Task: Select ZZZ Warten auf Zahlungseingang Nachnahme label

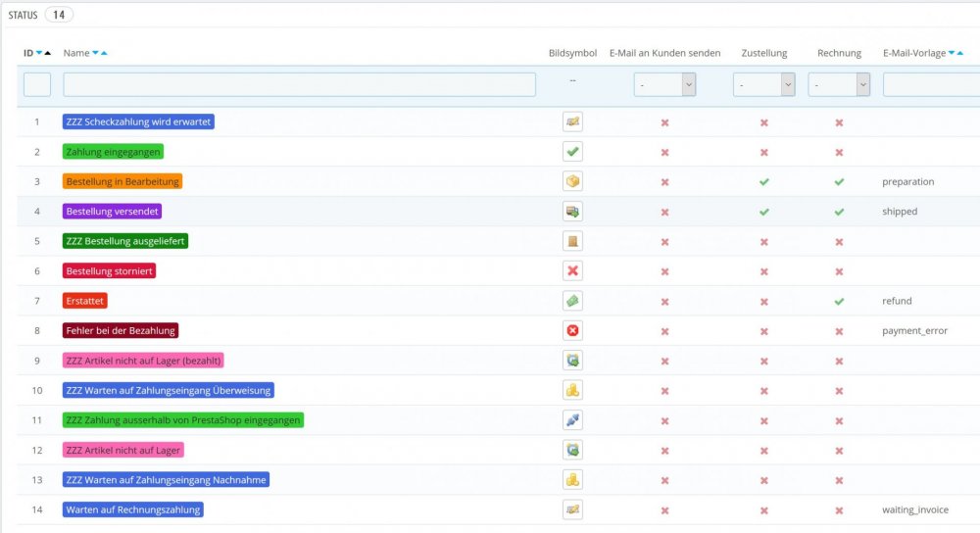Action: click(x=166, y=480)
